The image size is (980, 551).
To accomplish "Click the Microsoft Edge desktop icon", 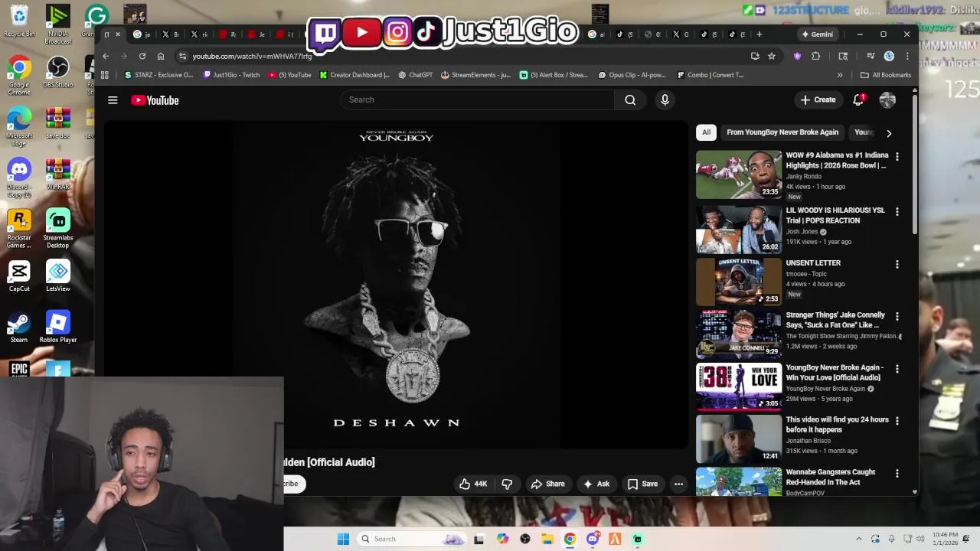I will tap(19, 126).
